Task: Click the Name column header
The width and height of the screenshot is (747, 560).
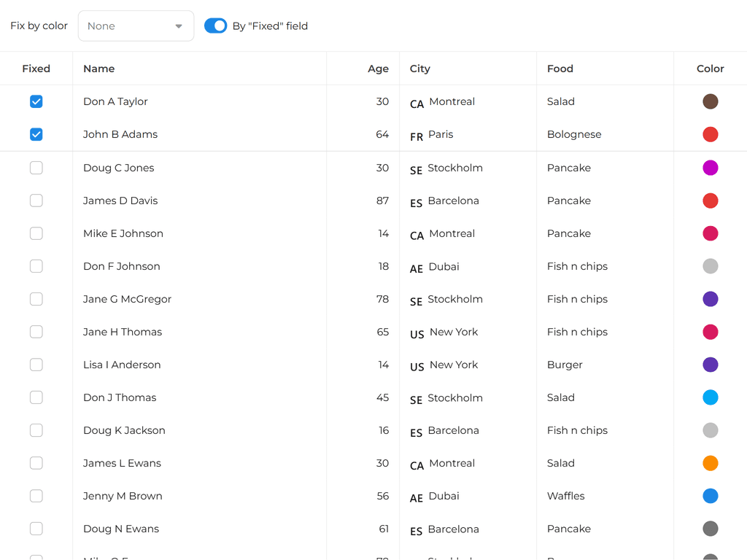Action: click(x=99, y=69)
